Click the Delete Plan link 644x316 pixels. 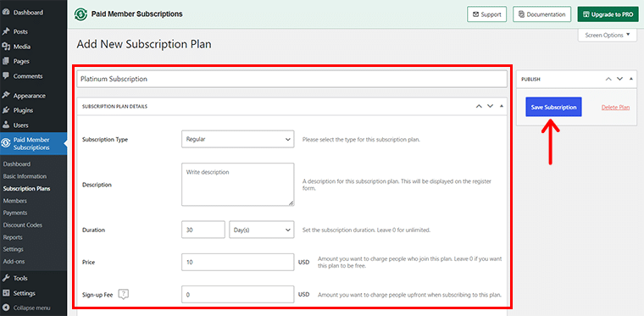[616, 107]
